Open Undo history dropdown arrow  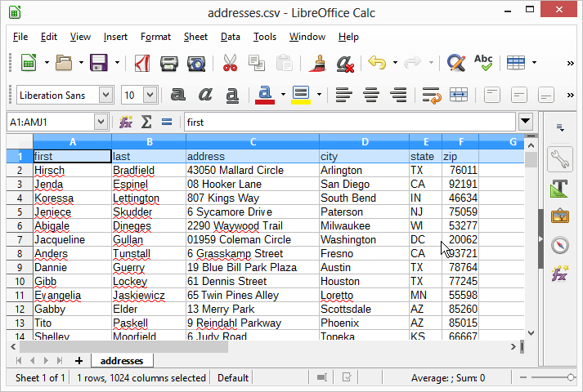pyautogui.click(x=395, y=63)
